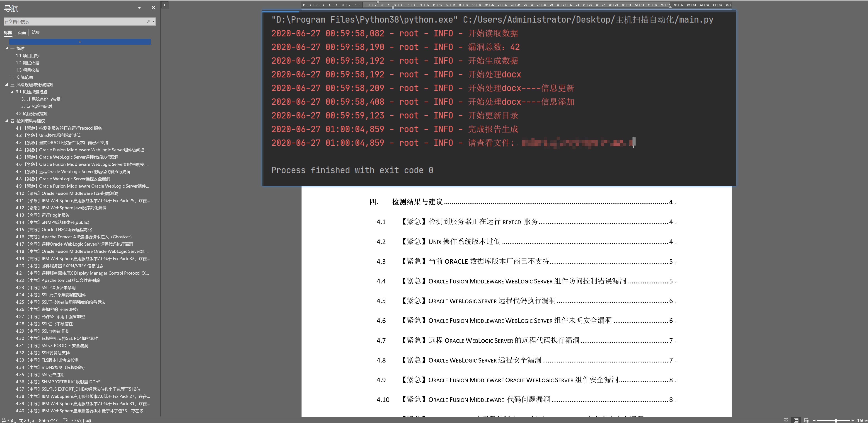Click the language indicator 中文(中国)
Image resolution: width=868 pixels, height=423 pixels.
point(82,420)
